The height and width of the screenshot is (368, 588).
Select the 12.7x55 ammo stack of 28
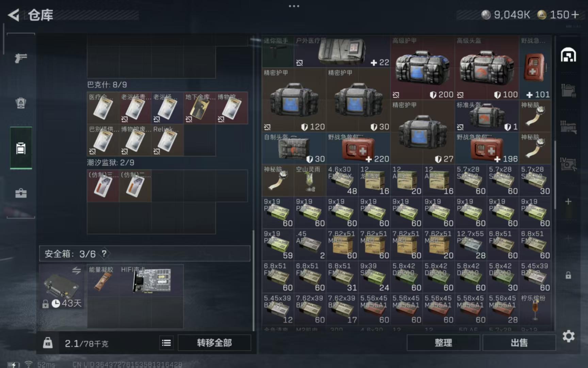[x=471, y=245]
